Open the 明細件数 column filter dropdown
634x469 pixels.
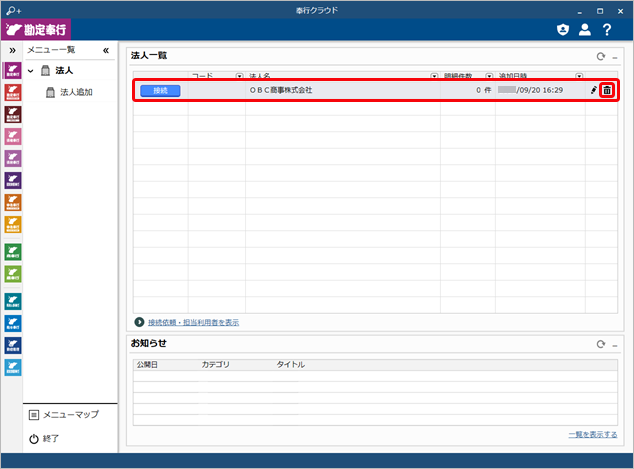(489, 76)
